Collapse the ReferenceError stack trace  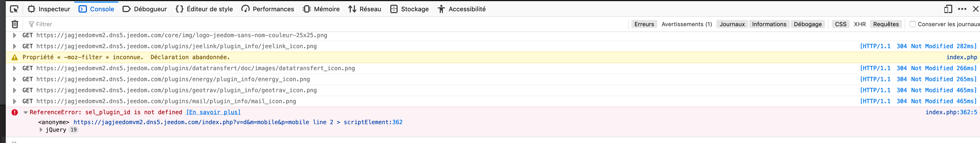[25, 113]
